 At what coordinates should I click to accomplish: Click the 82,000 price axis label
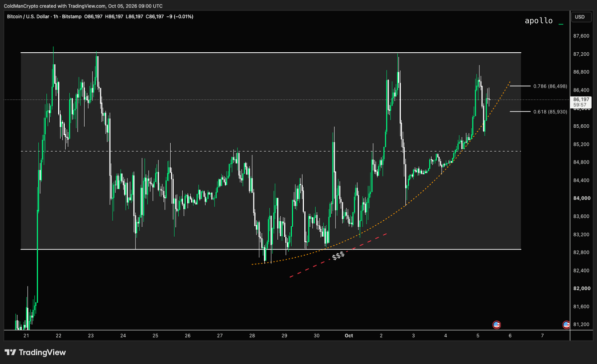(581, 289)
